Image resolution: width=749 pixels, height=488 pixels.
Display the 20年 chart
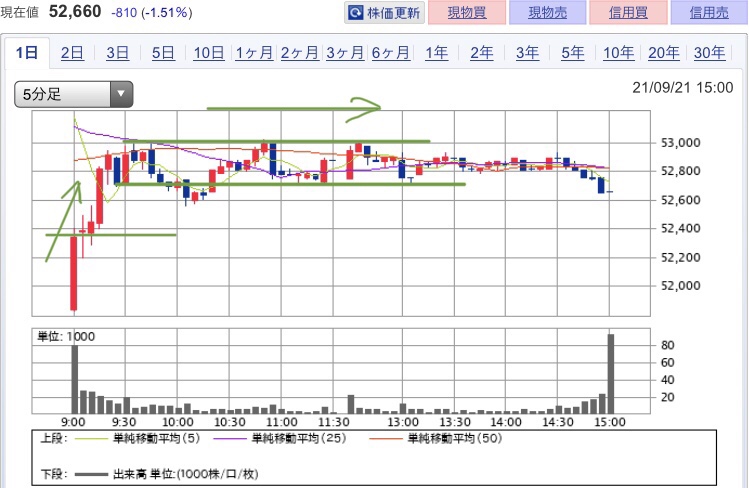(x=664, y=53)
